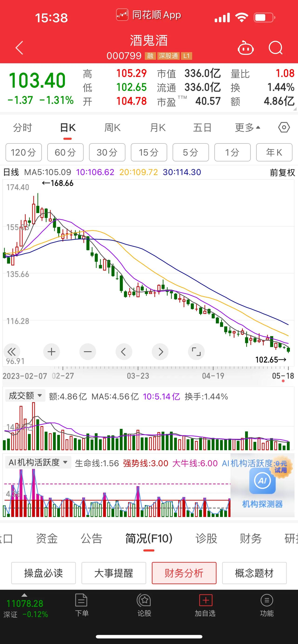Zoom in chart with plus button
Screen dimensions: 298x644
(x=51, y=352)
